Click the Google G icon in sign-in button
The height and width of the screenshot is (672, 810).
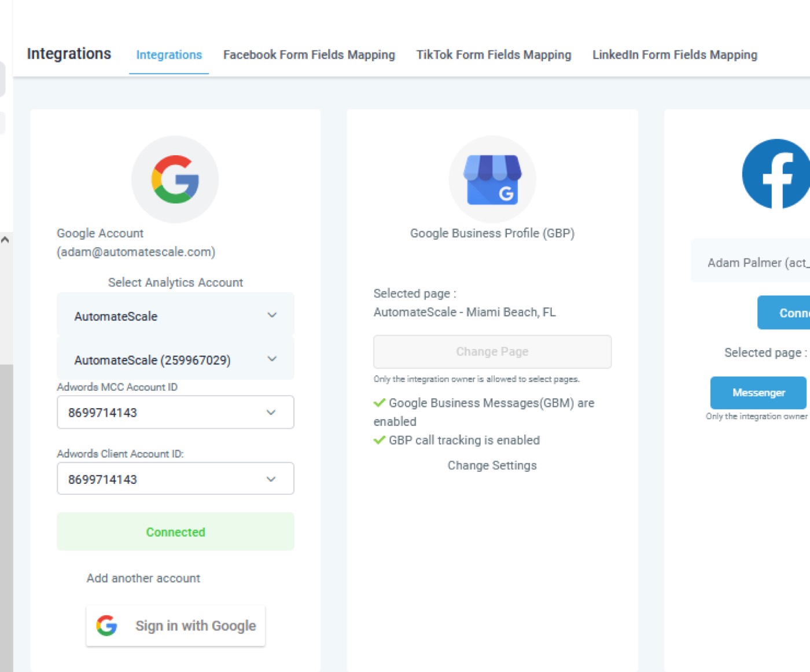click(106, 626)
